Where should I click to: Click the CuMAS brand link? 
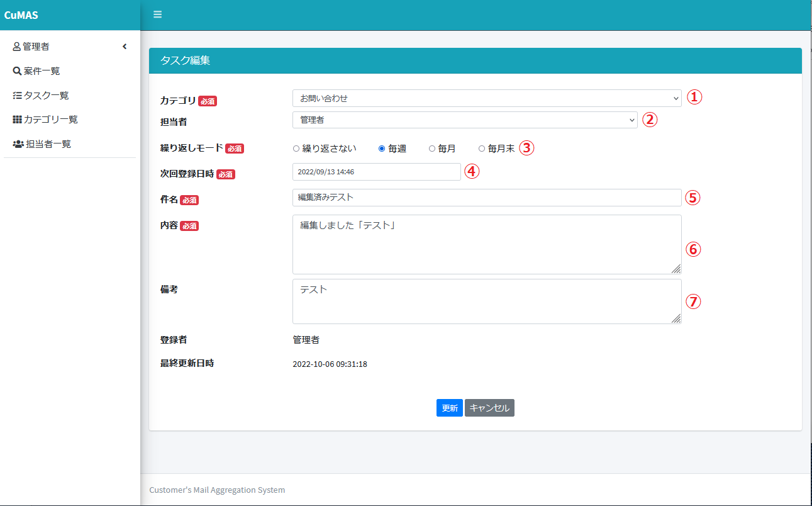pyautogui.click(x=21, y=15)
